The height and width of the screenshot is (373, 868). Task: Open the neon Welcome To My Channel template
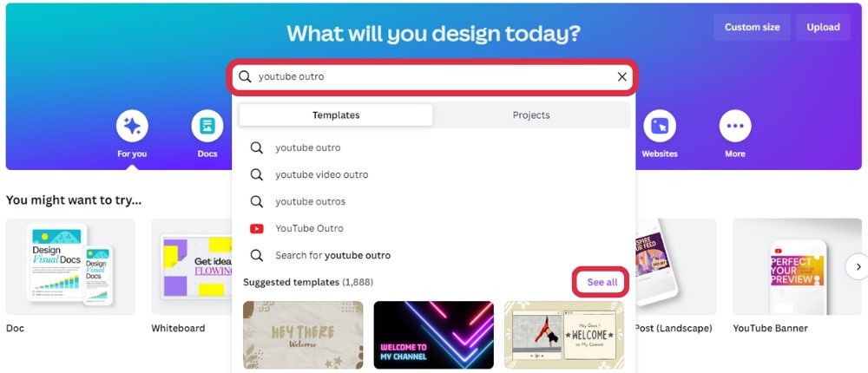433,335
